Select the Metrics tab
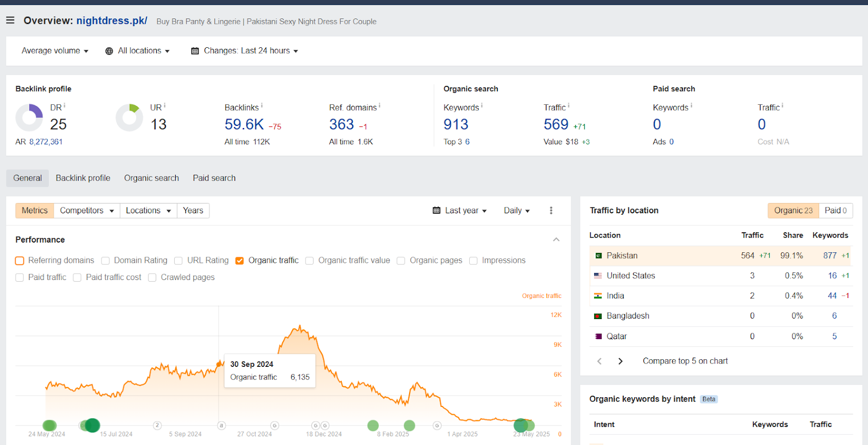868x445 pixels. click(x=35, y=211)
